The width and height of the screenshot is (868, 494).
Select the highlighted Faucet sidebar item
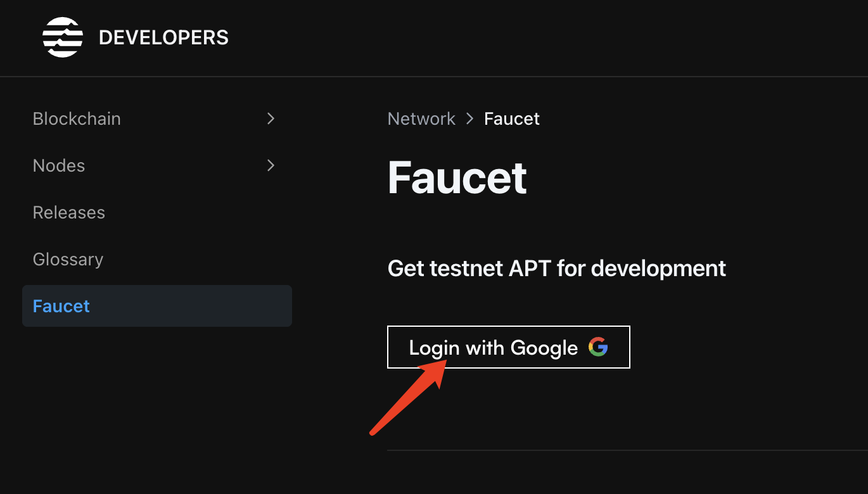point(157,306)
